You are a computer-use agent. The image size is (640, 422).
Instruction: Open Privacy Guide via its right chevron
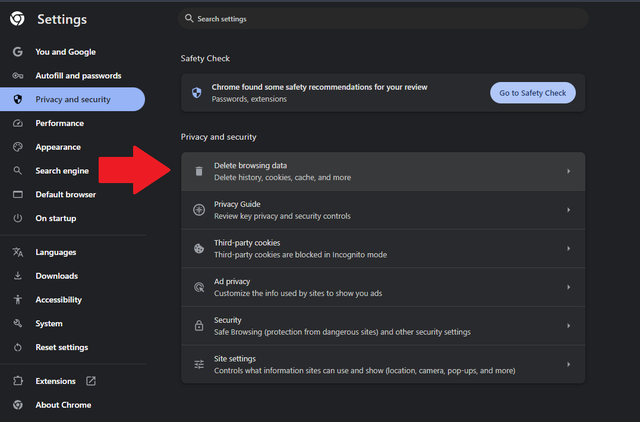click(568, 210)
